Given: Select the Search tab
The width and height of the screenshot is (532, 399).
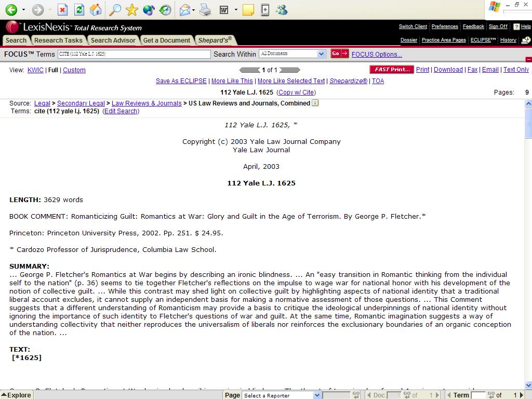Looking at the screenshot, I should click(x=16, y=40).
